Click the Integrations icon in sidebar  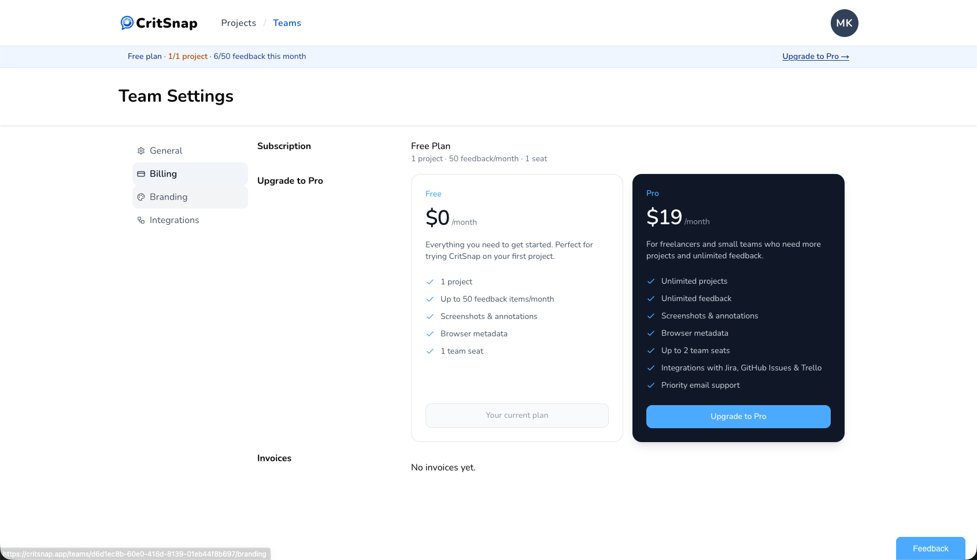click(141, 220)
